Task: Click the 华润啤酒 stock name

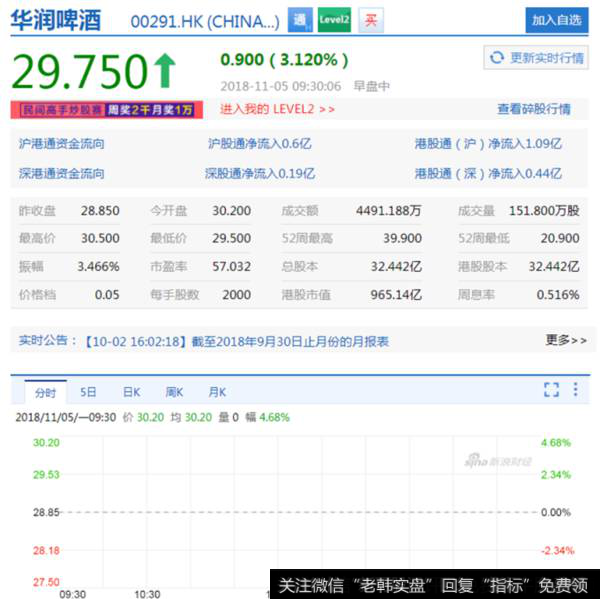Action: coord(56,20)
